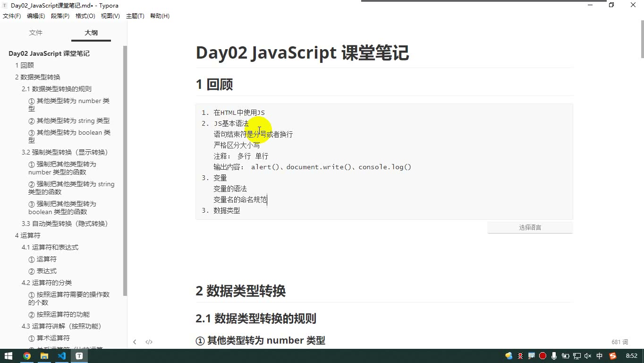Click the microphone tray icon
The width and height of the screenshot is (644, 363).
(x=554, y=356)
